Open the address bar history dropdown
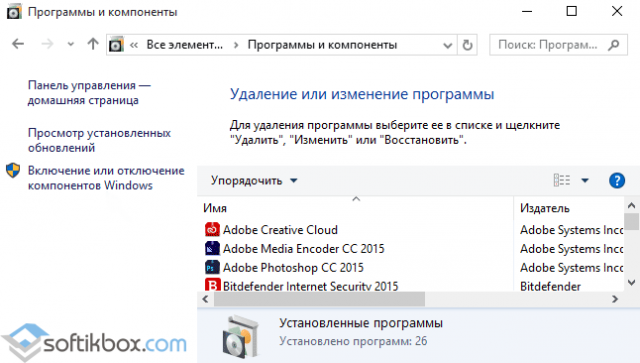This screenshot has height=363, width=640. point(447,45)
